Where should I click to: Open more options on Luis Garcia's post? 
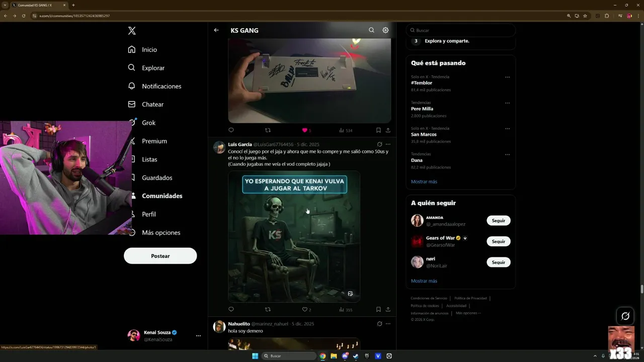coord(388,144)
